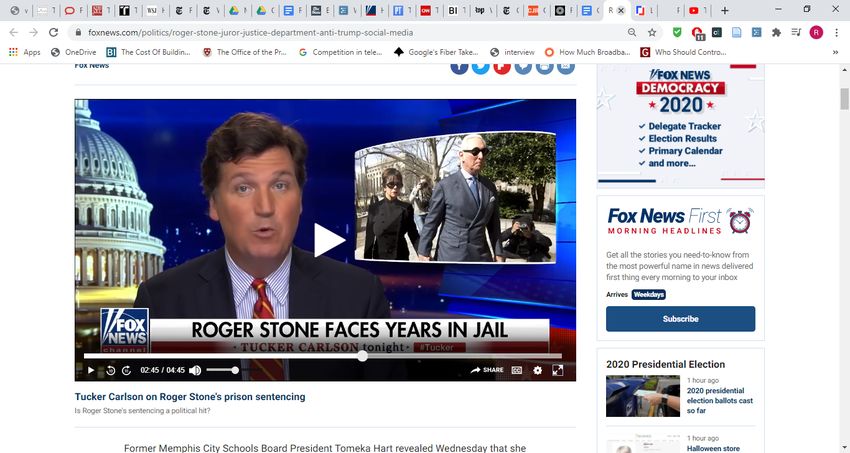Click large play arrow over video
Viewport: 850px width, 453px height.
coord(329,240)
